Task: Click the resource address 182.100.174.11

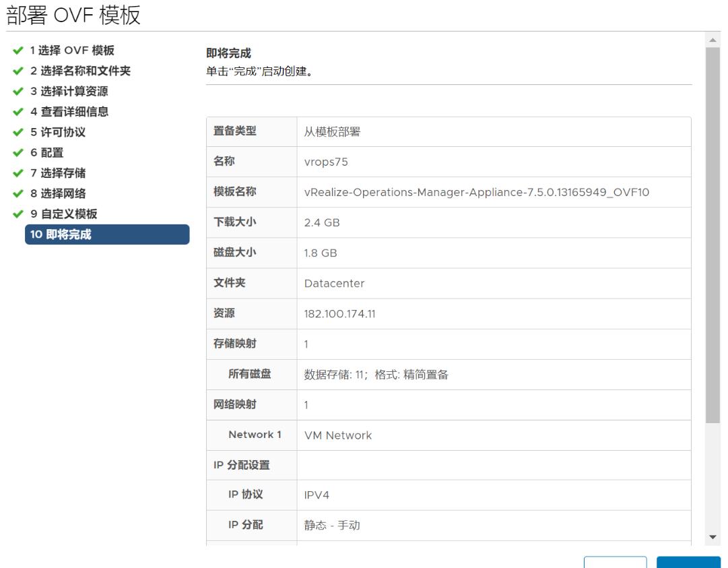Action: pos(340,314)
